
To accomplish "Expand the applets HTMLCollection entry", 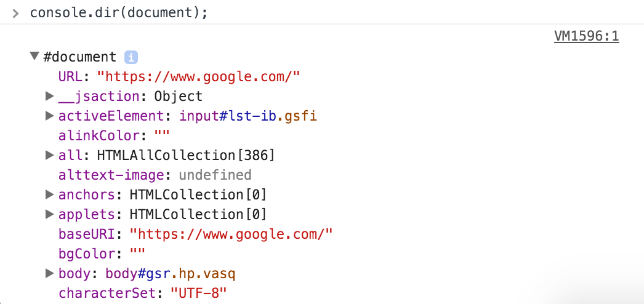I will (x=50, y=215).
